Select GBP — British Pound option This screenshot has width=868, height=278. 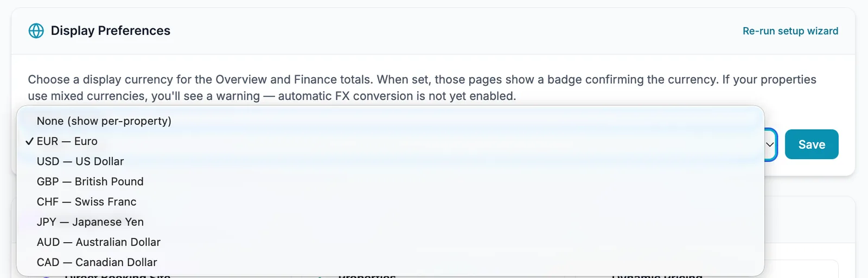[390, 181]
